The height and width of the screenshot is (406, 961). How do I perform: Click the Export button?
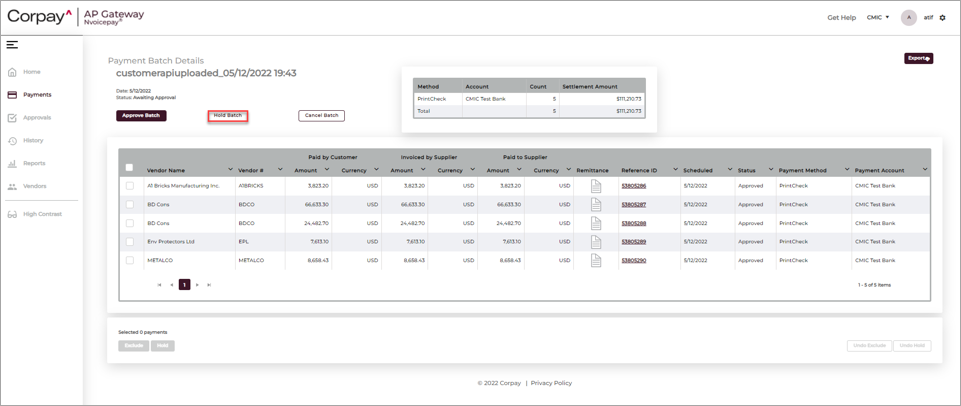pos(918,59)
